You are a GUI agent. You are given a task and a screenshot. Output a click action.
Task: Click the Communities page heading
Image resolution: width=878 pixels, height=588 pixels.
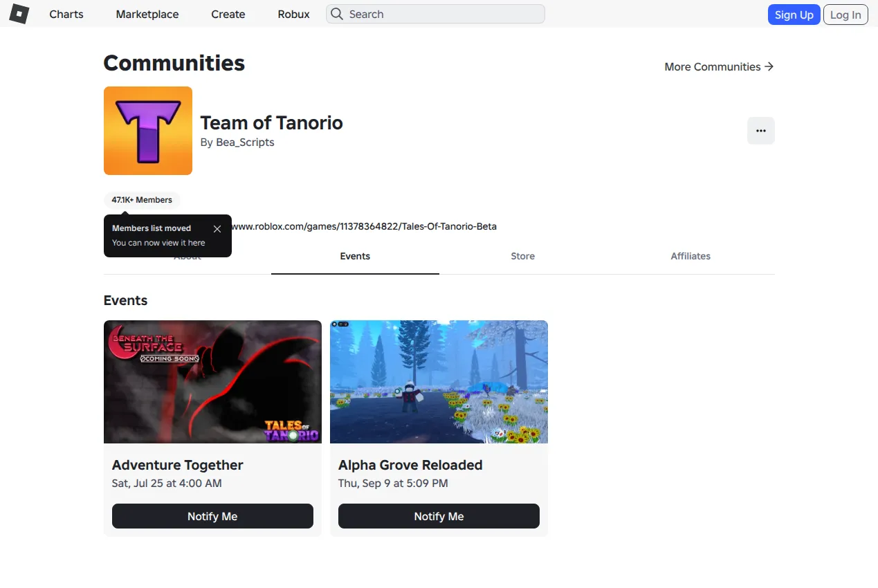pos(174,63)
